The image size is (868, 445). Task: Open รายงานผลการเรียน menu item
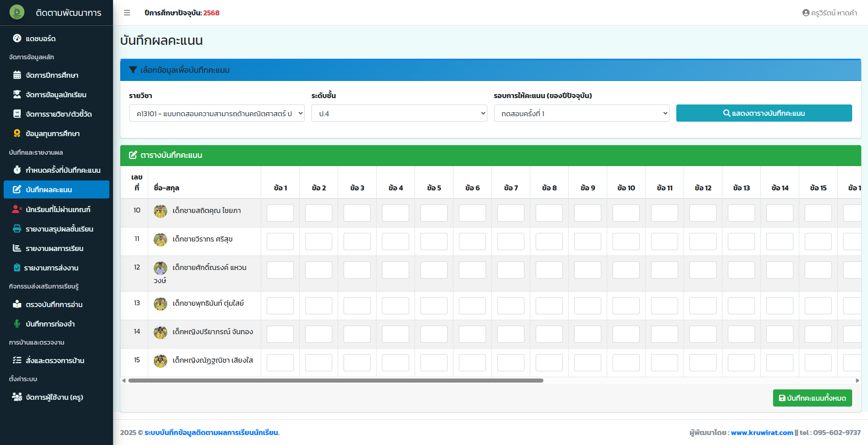(54, 248)
